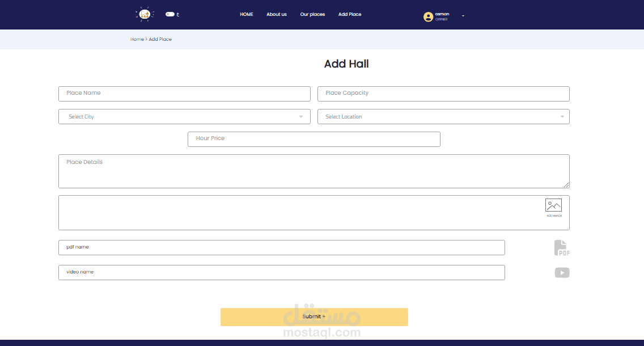Focus the pdf name input field
This screenshot has width=644, height=346.
click(281, 248)
